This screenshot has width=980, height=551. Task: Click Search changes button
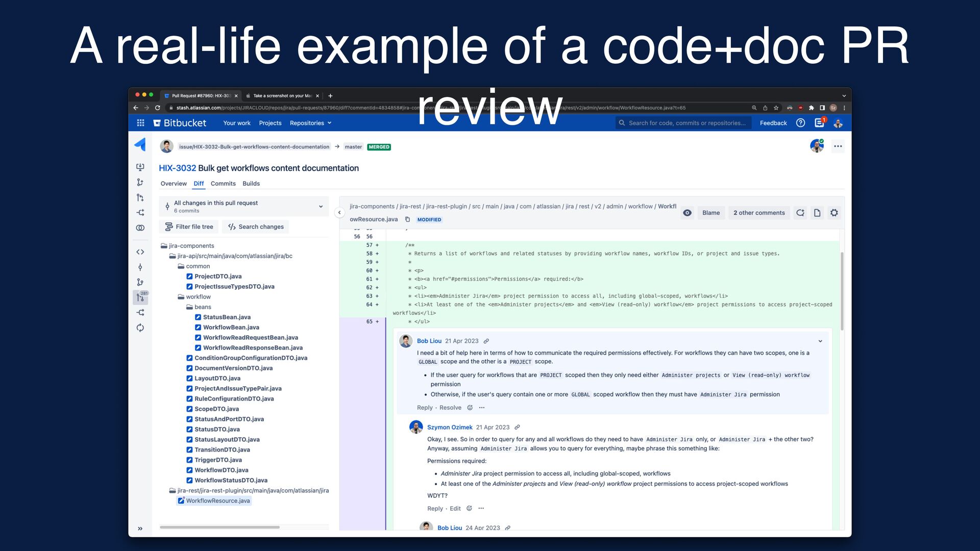coord(256,227)
